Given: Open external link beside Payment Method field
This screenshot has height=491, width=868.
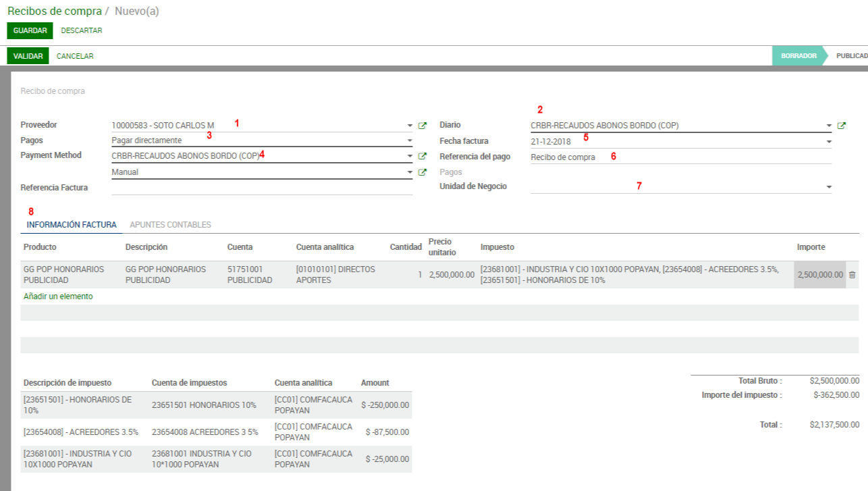Looking at the screenshot, I should pos(423,156).
